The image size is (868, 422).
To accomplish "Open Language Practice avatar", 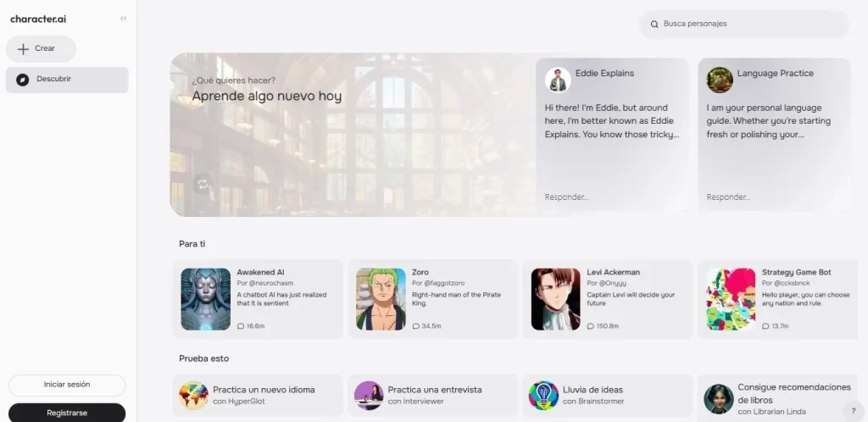I will click(x=720, y=81).
